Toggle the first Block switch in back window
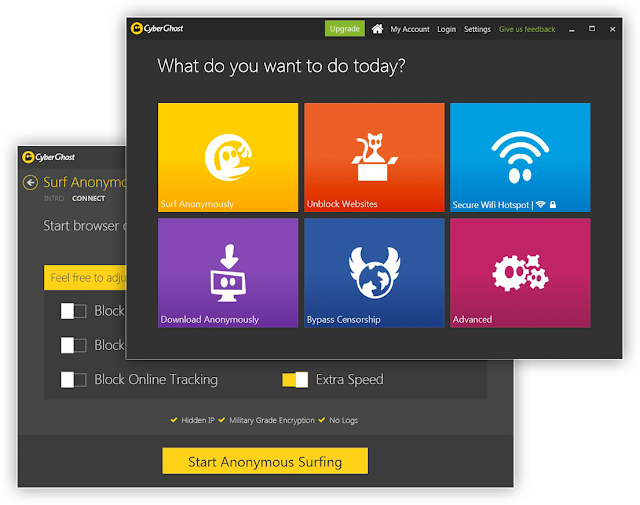 click(x=73, y=311)
